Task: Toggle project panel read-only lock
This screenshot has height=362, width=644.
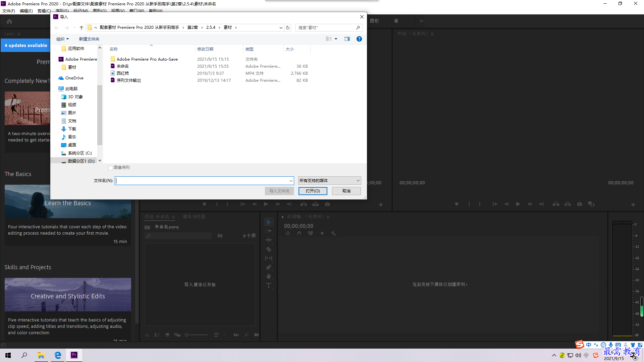Action: (147, 335)
